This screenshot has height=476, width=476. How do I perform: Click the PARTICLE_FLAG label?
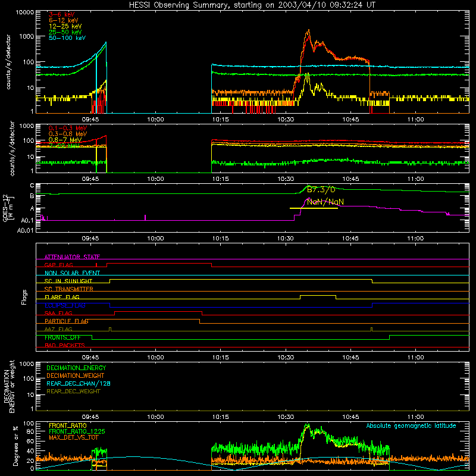[67, 321]
